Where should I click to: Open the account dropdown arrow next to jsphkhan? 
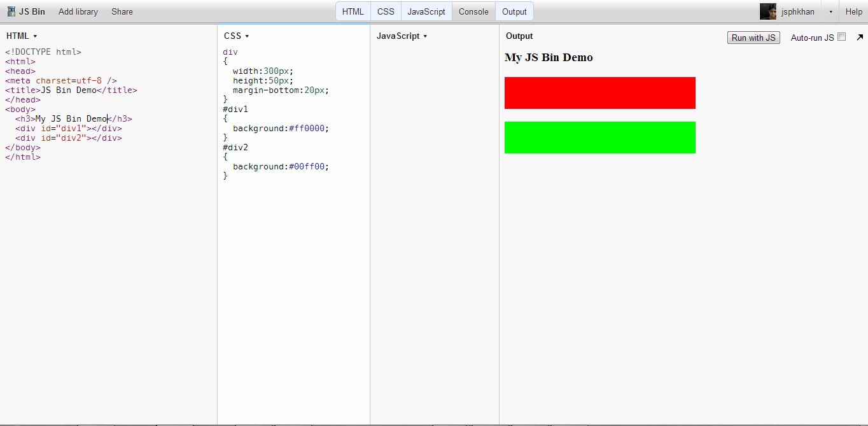tap(830, 11)
